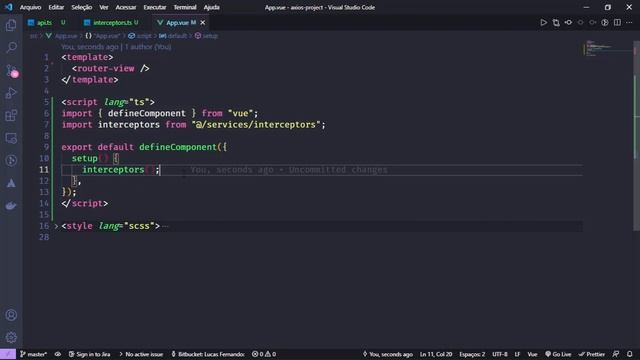Click Sign in to Jira

(x=89, y=354)
